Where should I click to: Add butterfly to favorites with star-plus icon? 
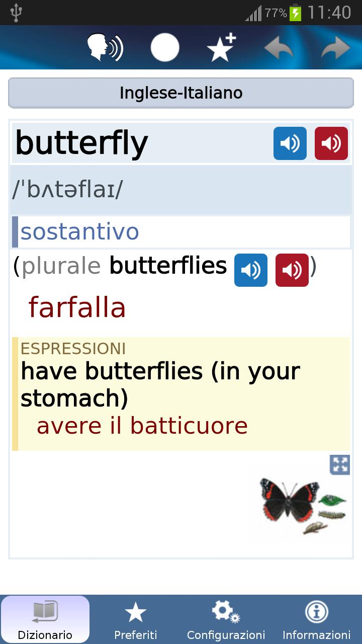[221, 48]
